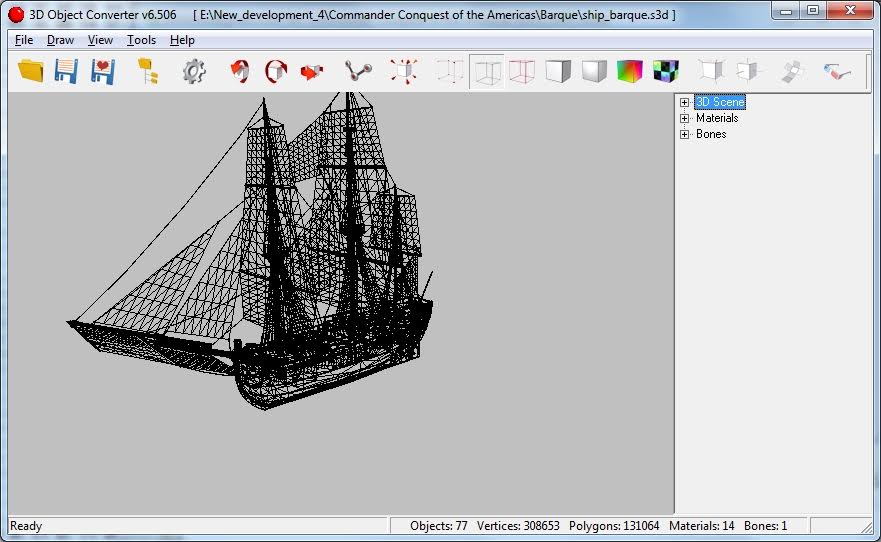Select the rainbow vertex color cube mode
Viewport: 881px width, 542px height.
(629, 71)
